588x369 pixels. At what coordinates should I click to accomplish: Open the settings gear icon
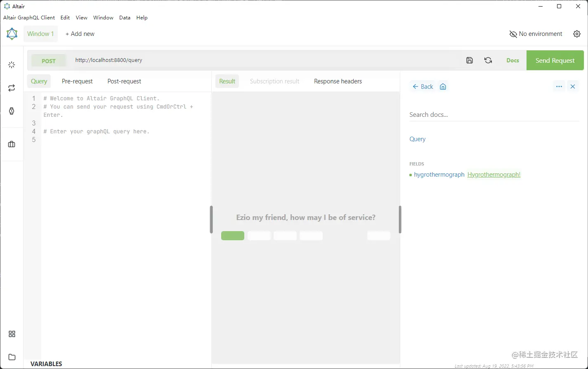point(576,34)
